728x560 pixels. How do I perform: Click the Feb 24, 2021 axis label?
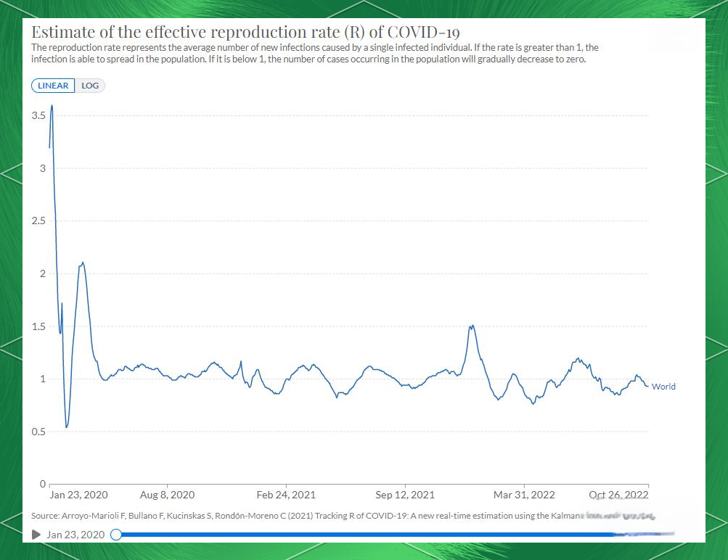click(286, 495)
